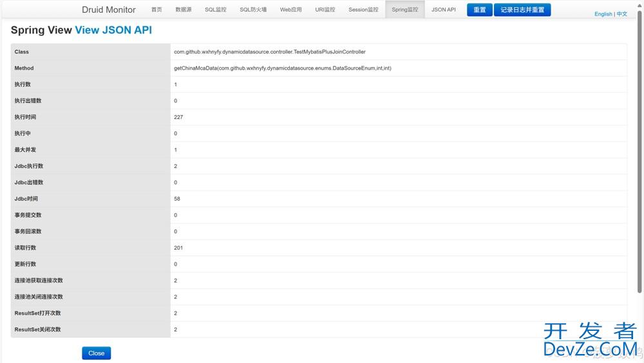Click the 执行数 row label
Image resolution: width=644 pixels, height=363 pixels.
click(x=23, y=84)
